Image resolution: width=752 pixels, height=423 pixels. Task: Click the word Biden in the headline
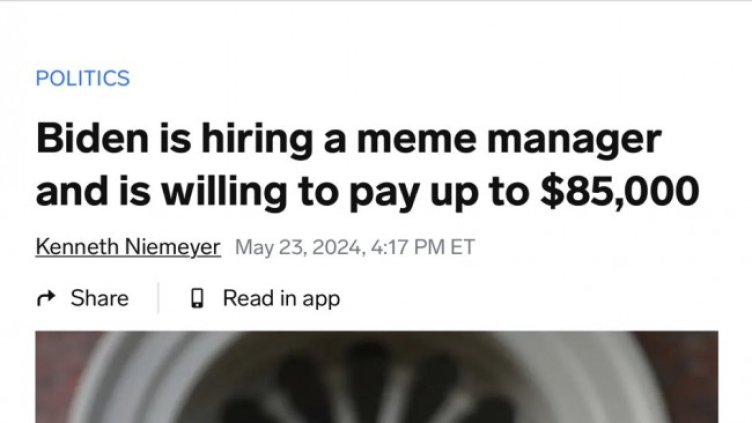click(87, 139)
